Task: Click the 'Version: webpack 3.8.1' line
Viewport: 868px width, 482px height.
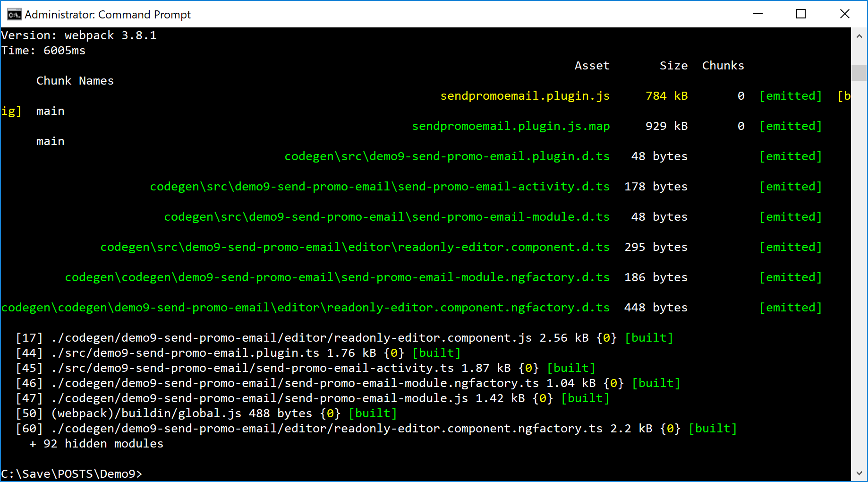Action: (x=79, y=35)
